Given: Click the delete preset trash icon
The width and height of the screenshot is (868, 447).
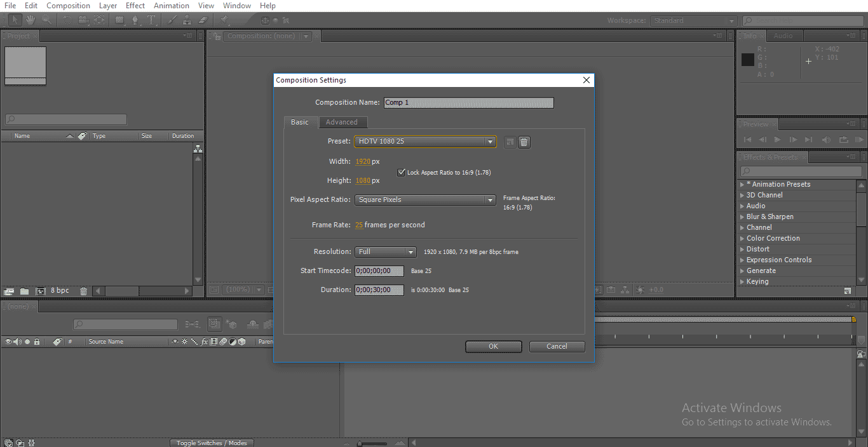Looking at the screenshot, I should tap(524, 142).
